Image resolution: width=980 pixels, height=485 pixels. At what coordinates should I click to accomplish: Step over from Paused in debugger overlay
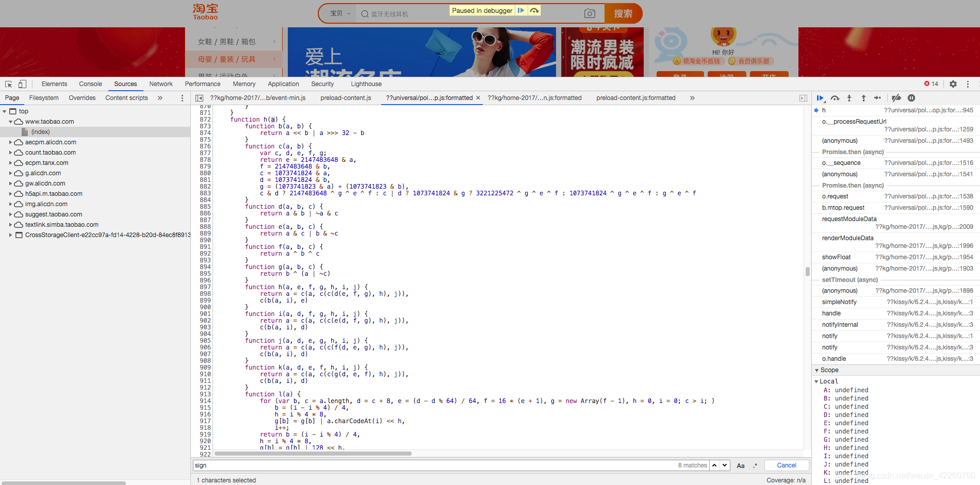[534, 10]
